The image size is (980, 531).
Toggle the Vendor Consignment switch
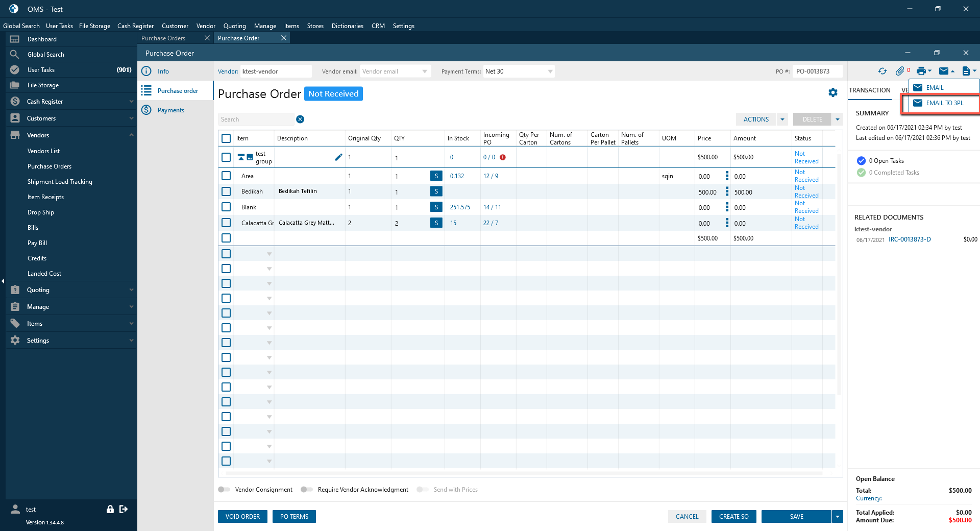(x=224, y=490)
